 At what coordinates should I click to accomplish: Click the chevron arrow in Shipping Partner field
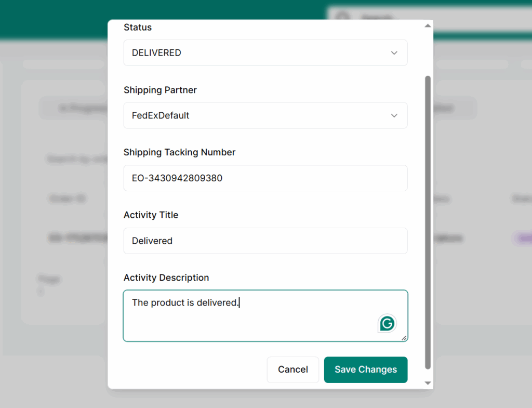pyautogui.click(x=394, y=115)
